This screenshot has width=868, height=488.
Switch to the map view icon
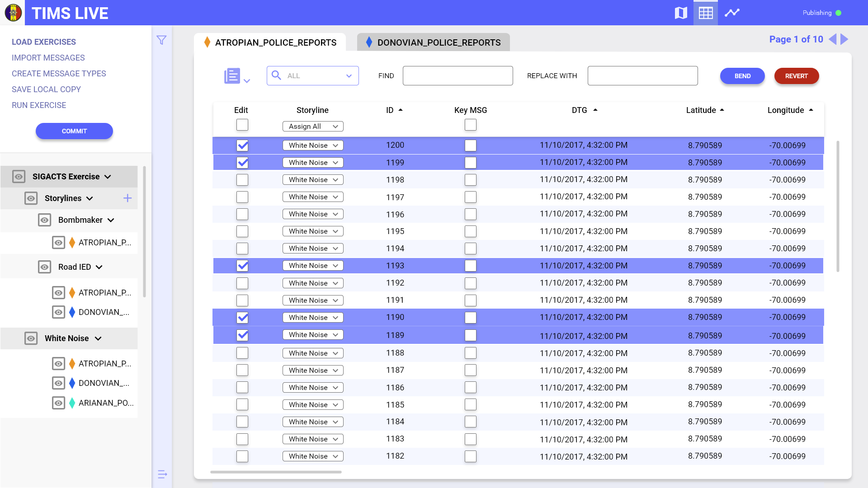point(681,13)
